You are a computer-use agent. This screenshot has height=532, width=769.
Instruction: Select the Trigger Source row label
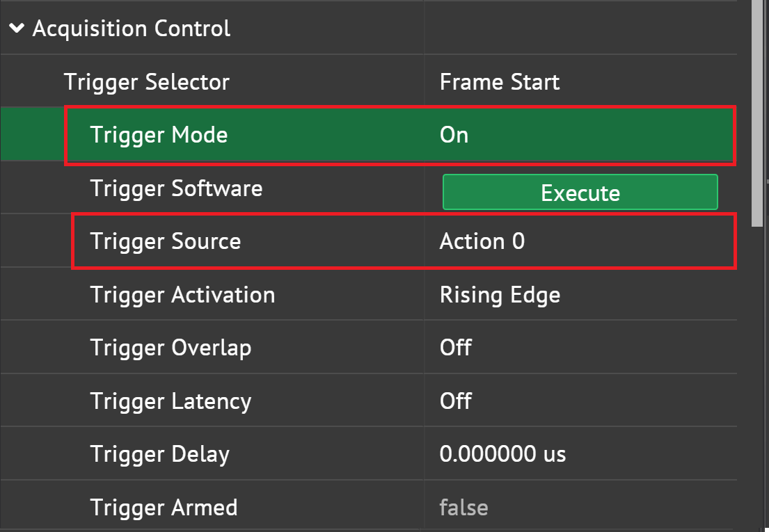click(165, 241)
